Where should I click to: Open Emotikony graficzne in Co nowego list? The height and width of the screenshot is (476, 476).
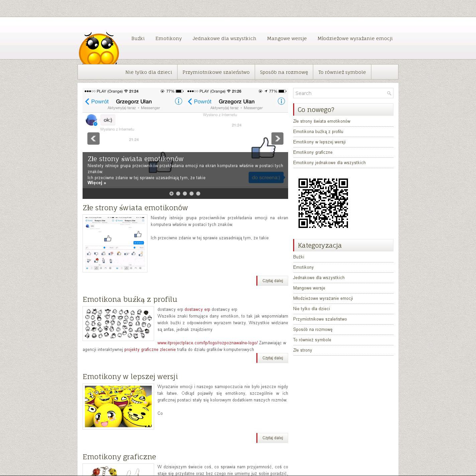(313, 152)
